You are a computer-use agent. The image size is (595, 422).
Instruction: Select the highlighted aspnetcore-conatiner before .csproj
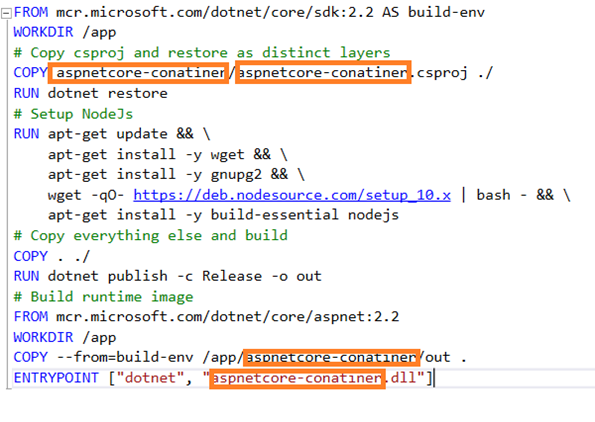tap(323, 72)
